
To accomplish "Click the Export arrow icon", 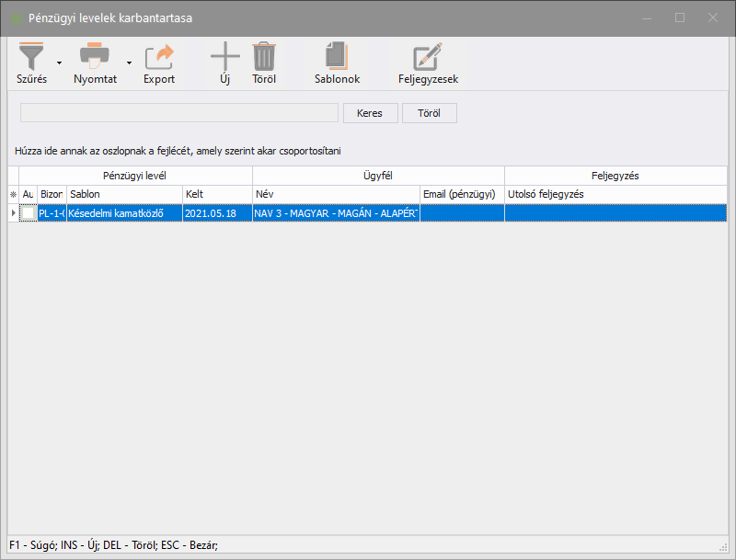I will (x=159, y=57).
